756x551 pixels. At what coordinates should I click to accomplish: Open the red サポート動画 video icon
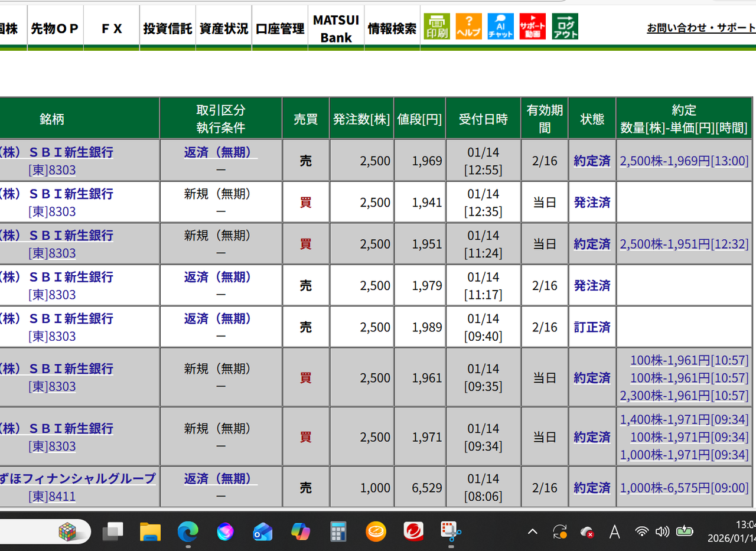[532, 27]
